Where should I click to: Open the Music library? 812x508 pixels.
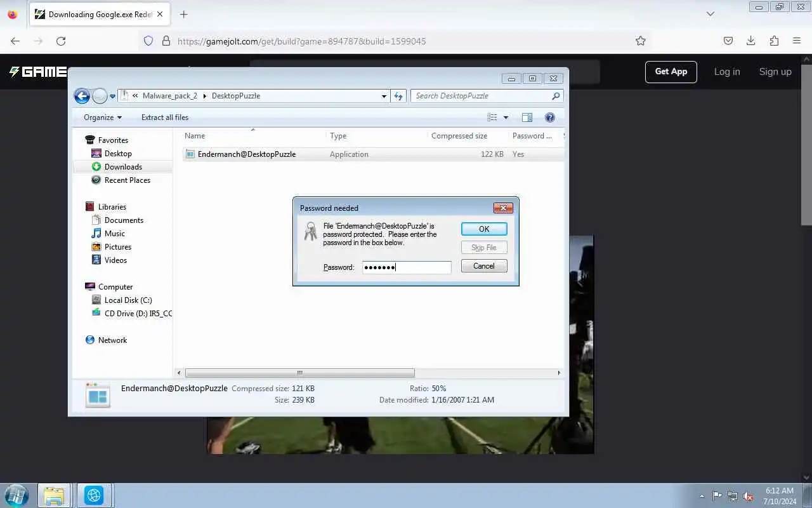coord(115,234)
